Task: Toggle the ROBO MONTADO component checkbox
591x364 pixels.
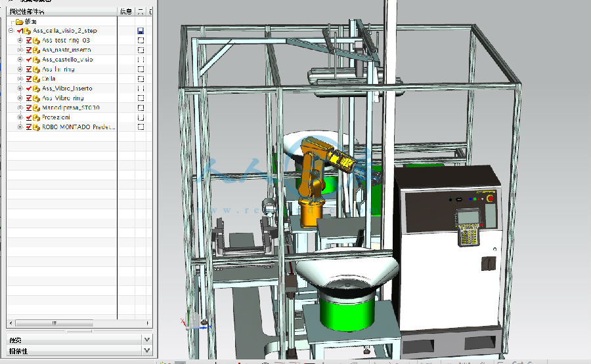Action: (x=29, y=127)
